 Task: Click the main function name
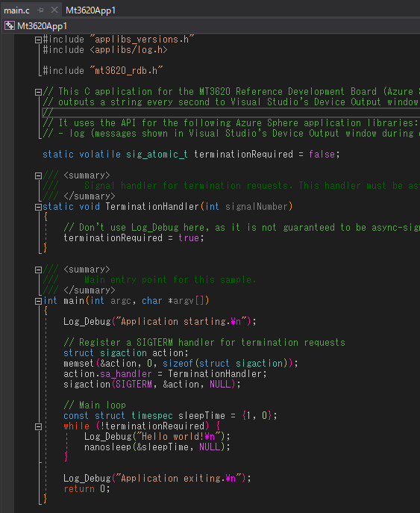(x=74, y=301)
